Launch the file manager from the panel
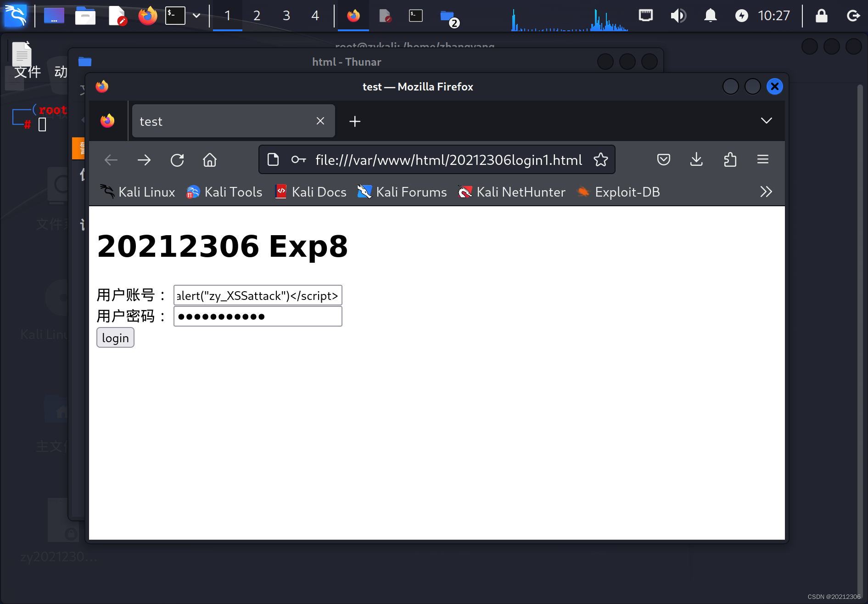Viewport: 868px width, 604px height. click(x=85, y=16)
